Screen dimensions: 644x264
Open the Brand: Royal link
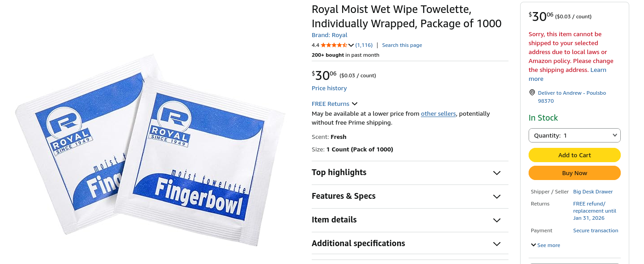coord(329,35)
